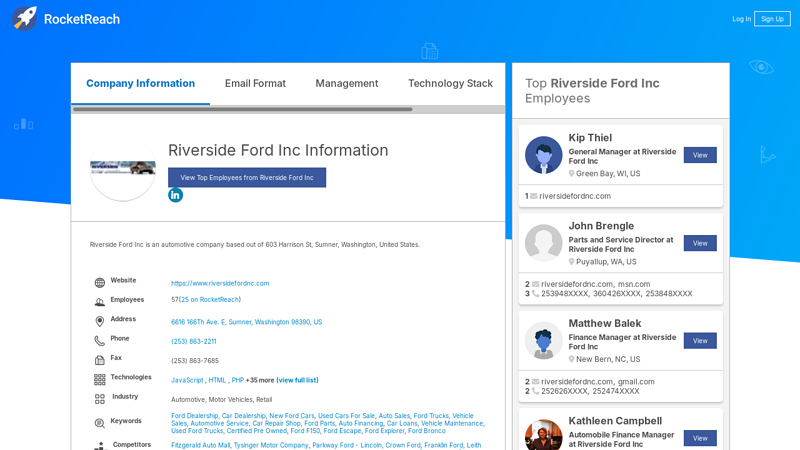Open the 6616 166Th Ave. E address link
Screen dimensions: 800x450
[x=246, y=322]
